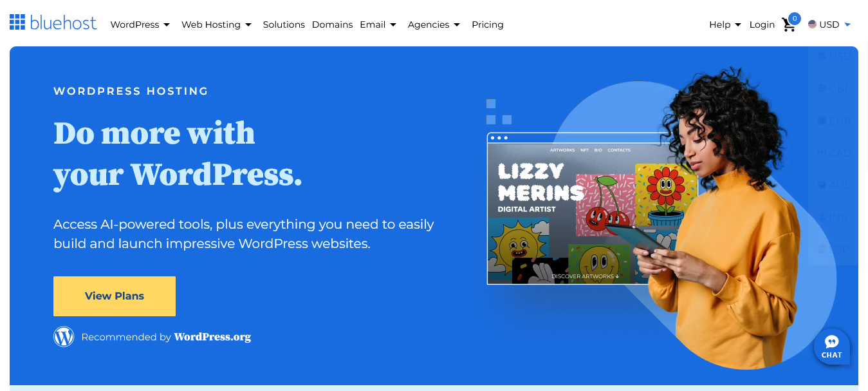Click the View Plans button
This screenshot has width=868, height=391.
pyautogui.click(x=115, y=296)
